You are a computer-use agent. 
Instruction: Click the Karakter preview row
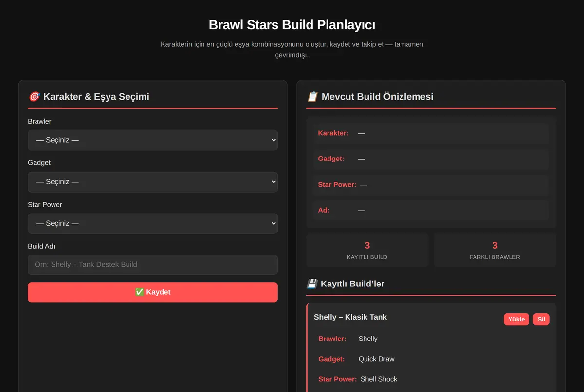[431, 133]
